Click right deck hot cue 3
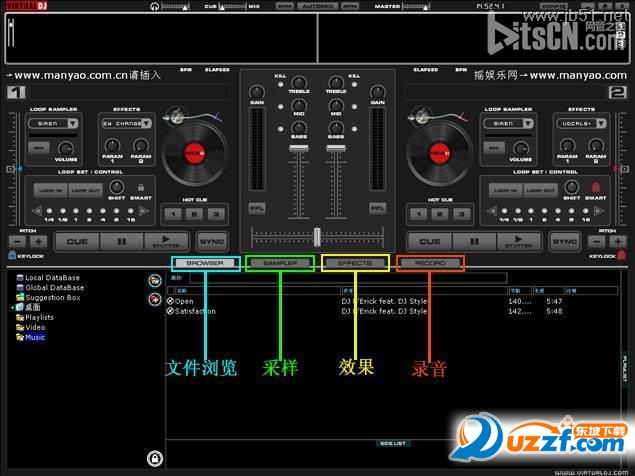The height and width of the screenshot is (476, 635). [462, 214]
